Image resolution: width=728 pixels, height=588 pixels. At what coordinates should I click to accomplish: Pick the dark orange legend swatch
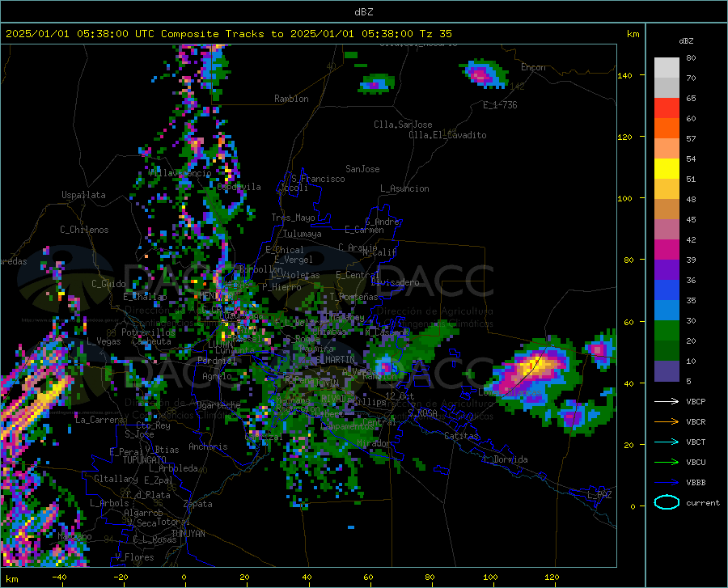tap(667, 129)
